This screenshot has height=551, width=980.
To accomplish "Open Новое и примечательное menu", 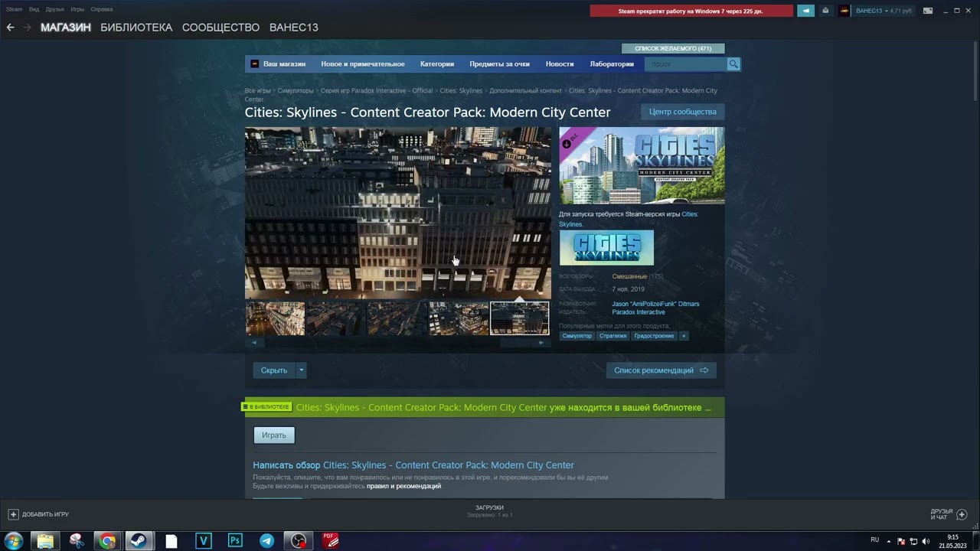I will pos(363,64).
